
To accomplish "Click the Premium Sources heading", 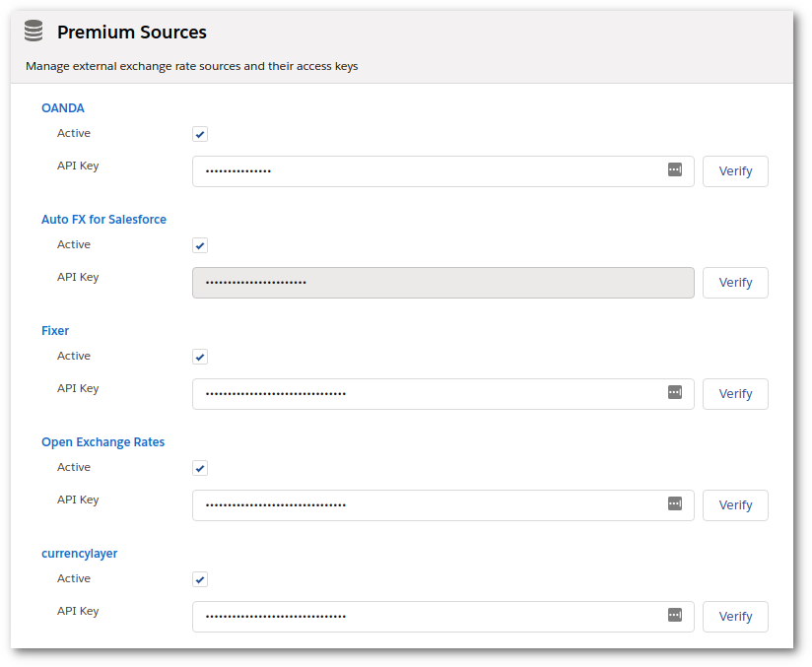I will pyautogui.click(x=131, y=33).
